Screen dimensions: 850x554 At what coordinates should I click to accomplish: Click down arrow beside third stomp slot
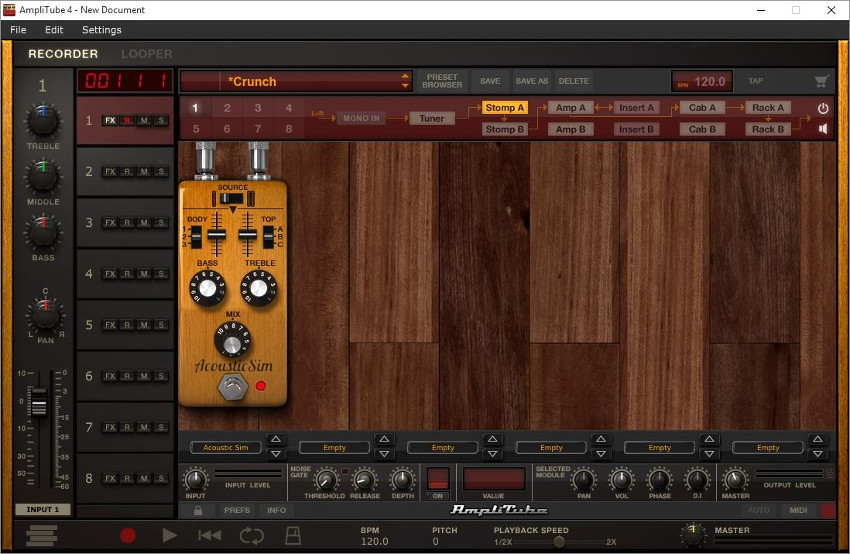pyautogui.click(x=493, y=454)
